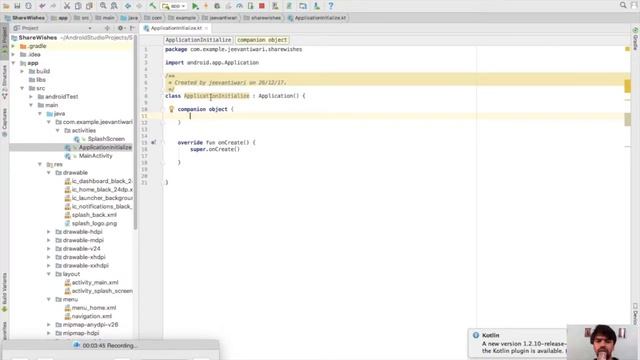Stop the app with red square icon
This screenshot has height=360, width=640.
262,6
